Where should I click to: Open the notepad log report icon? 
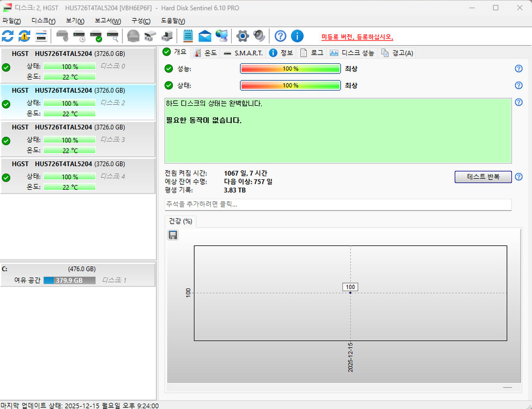pos(189,35)
